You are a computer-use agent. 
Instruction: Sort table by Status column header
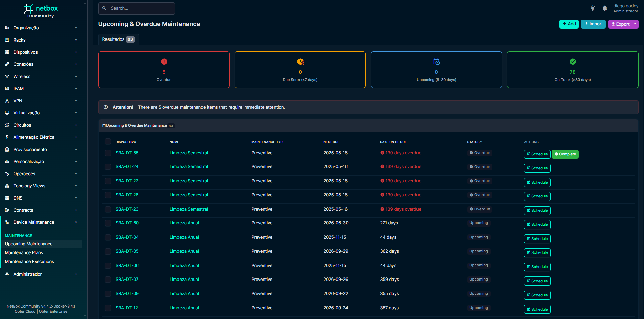[x=474, y=142]
